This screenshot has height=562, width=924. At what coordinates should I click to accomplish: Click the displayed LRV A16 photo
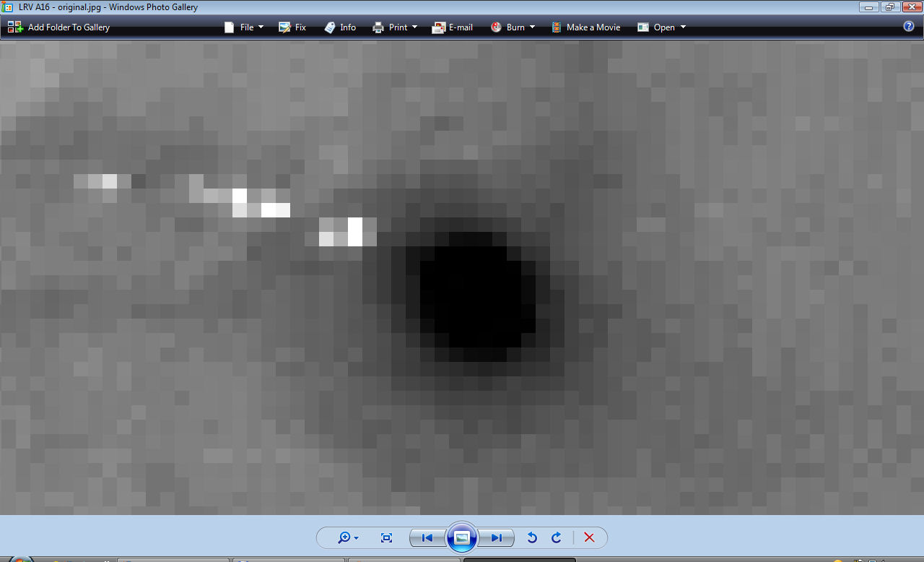[x=462, y=277]
